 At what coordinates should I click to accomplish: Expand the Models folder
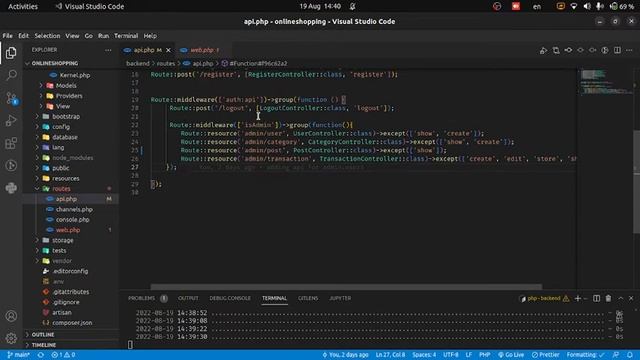pyautogui.click(x=66, y=85)
